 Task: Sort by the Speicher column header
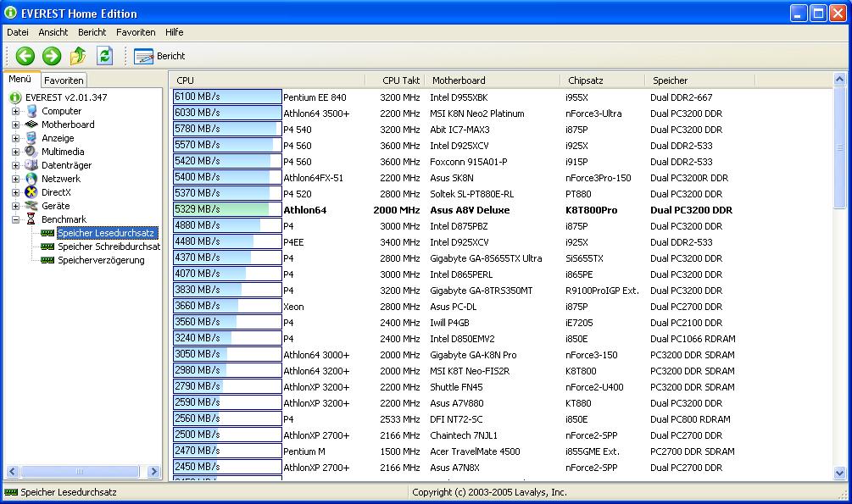click(700, 80)
